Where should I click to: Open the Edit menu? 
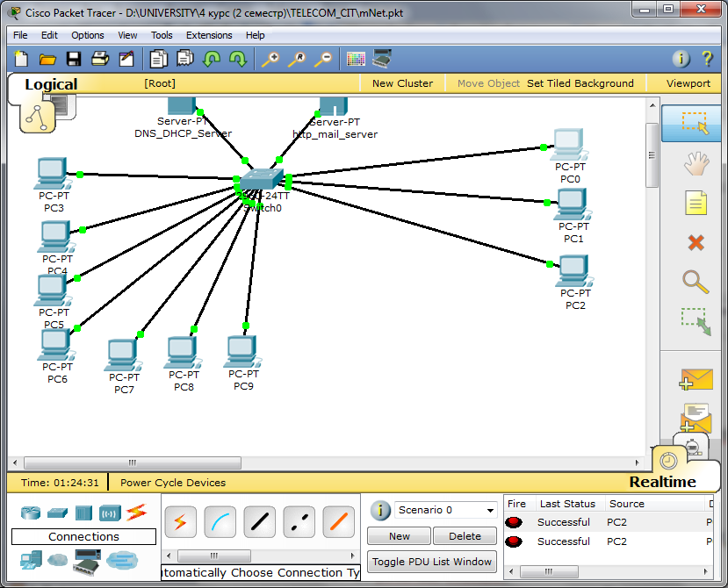pos(49,35)
